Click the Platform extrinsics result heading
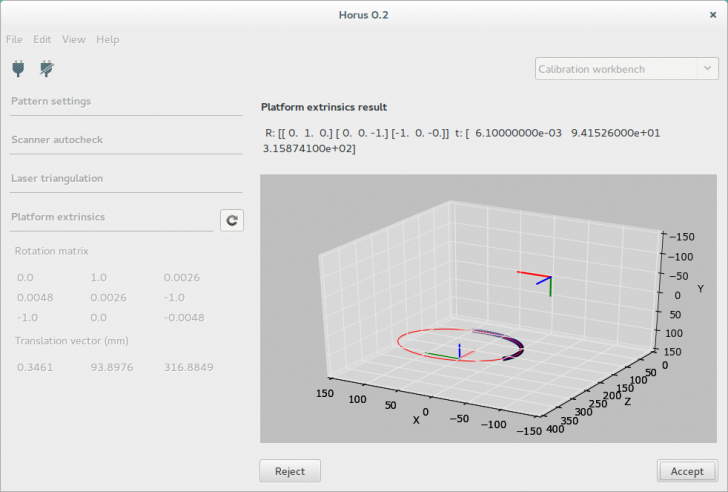 (x=324, y=107)
